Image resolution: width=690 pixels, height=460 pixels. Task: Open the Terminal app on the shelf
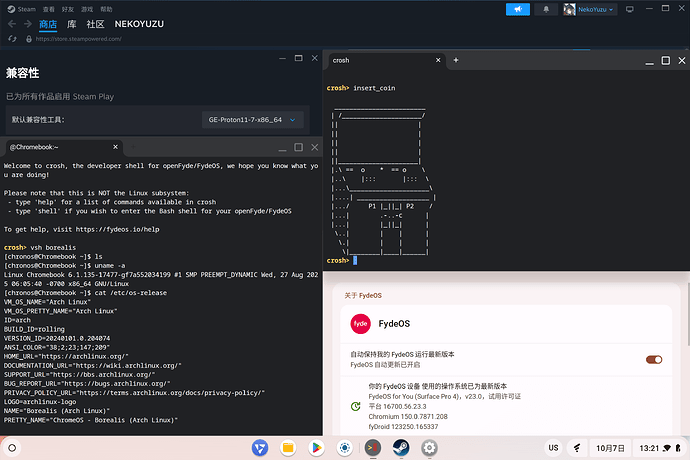[373, 448]
